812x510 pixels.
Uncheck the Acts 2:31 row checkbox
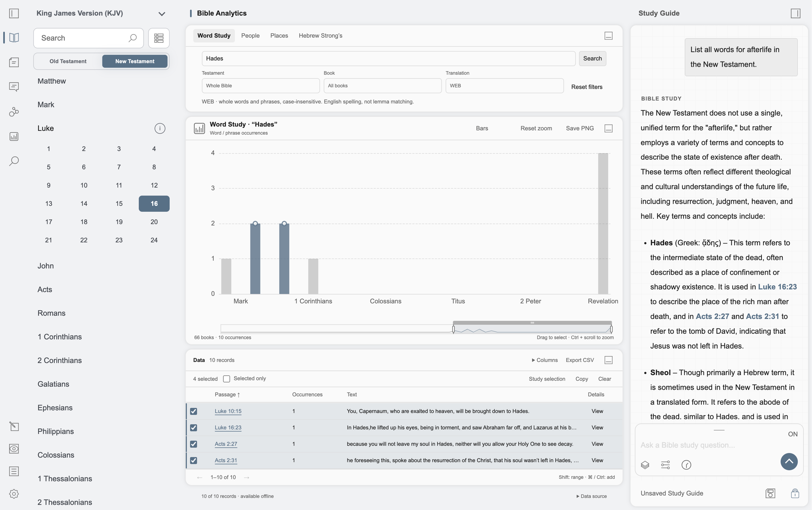click(x=193, y=460)
